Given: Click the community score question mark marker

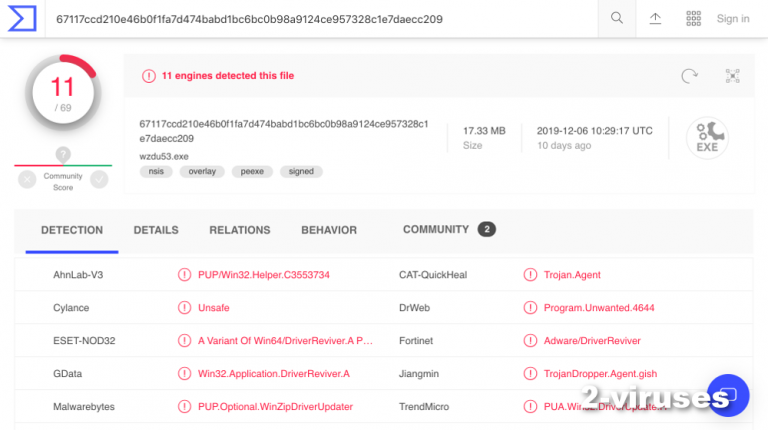Looking at the screenshot, I should click(63, 154).
